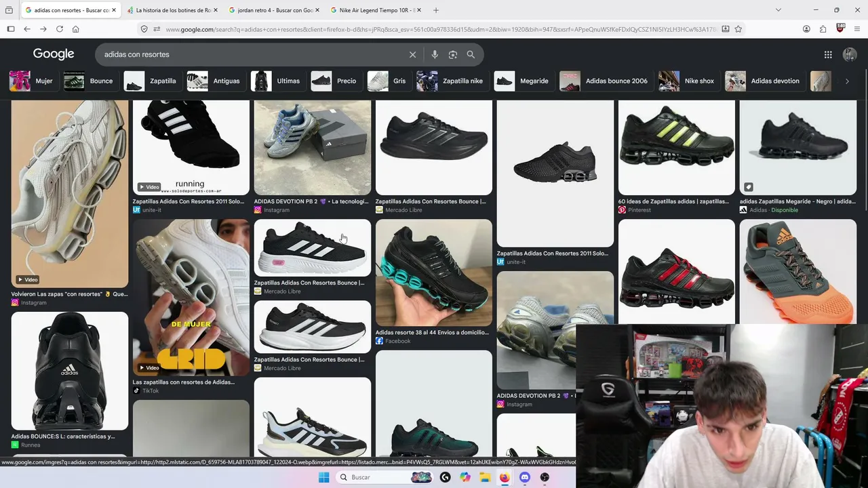Image resolution: width=868 pixels, height=488 pixels.
Task: Select the 'adidas con resortes' tab
Action: coord(71,10)
